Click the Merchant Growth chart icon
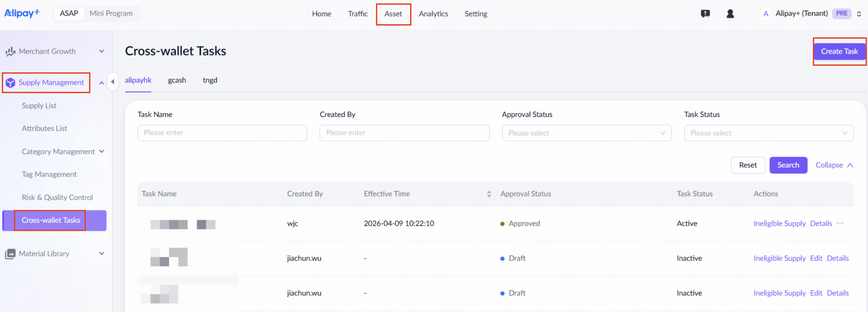This screenshot has height=312, width=868. pos(11,52)
